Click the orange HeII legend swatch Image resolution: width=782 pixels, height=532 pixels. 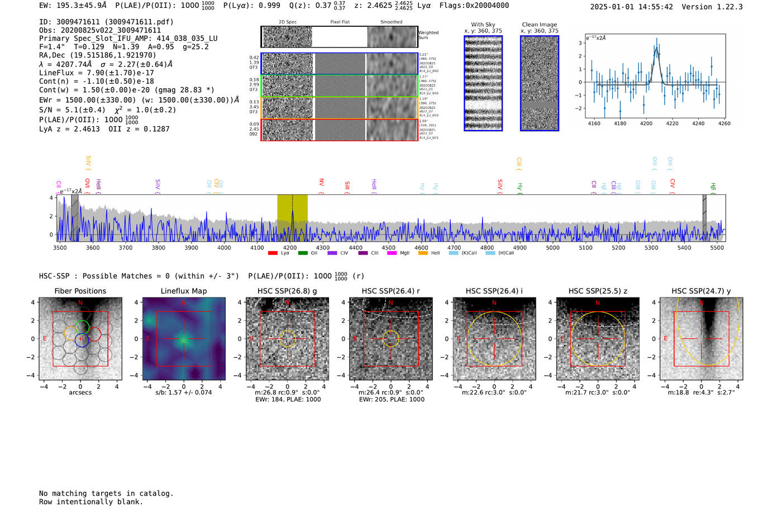(x=423, y=253)
